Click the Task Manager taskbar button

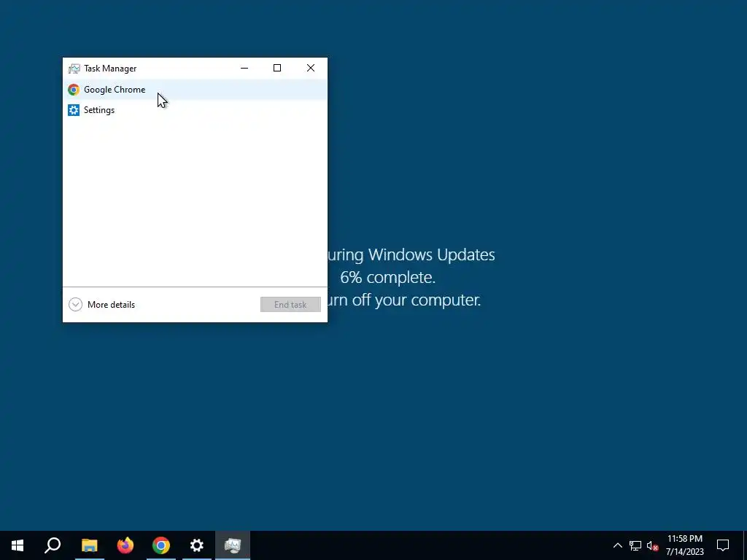coord(233,545)
